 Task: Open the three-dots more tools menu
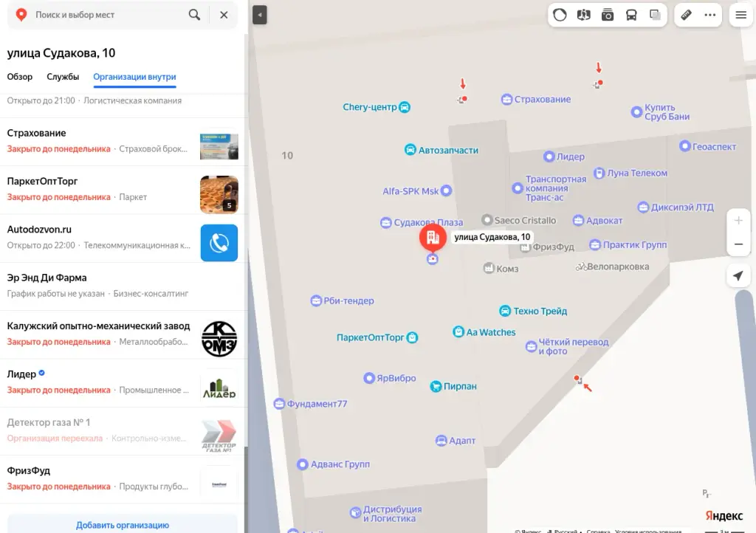pyautogui.click(x=710, y=15)
